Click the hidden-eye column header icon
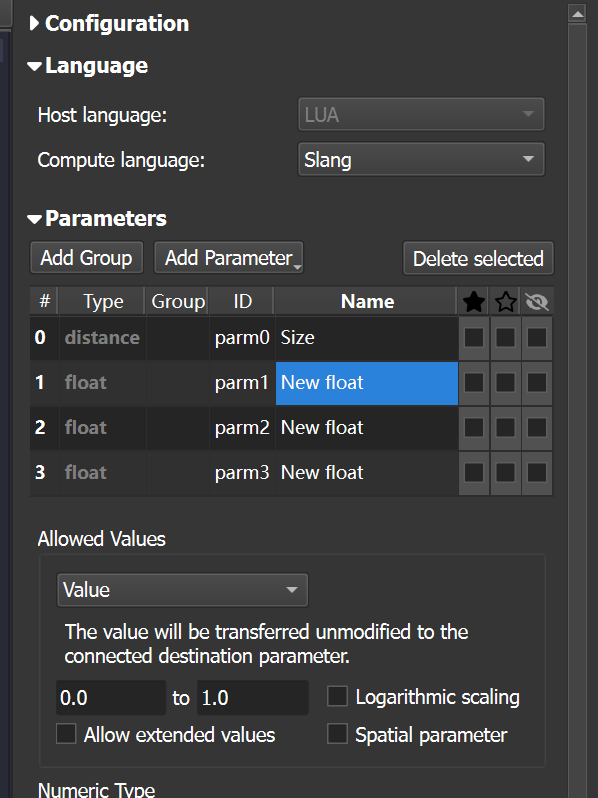The width and height of the screenshot is (598, 798). 537,302
